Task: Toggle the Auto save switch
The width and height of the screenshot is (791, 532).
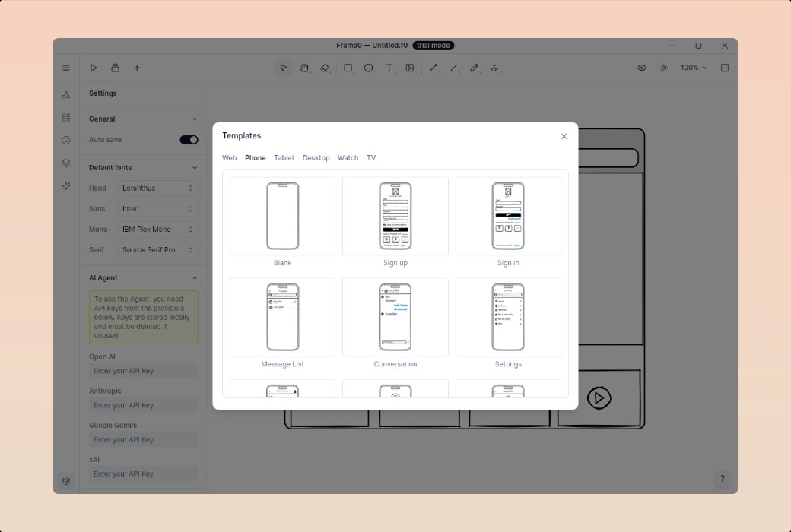Action: pyautogui.click(x=189, y=140)
